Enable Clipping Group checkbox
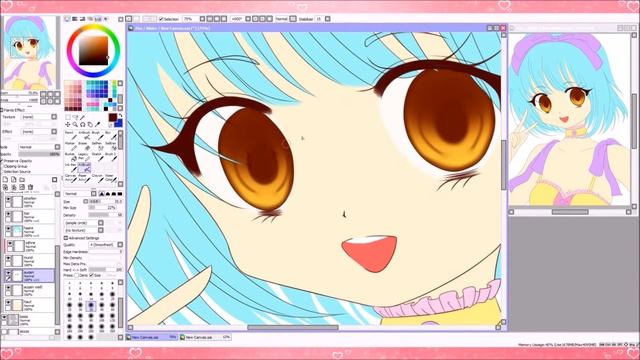This screenshot has height=360, width=640. (x=2, y=166)
